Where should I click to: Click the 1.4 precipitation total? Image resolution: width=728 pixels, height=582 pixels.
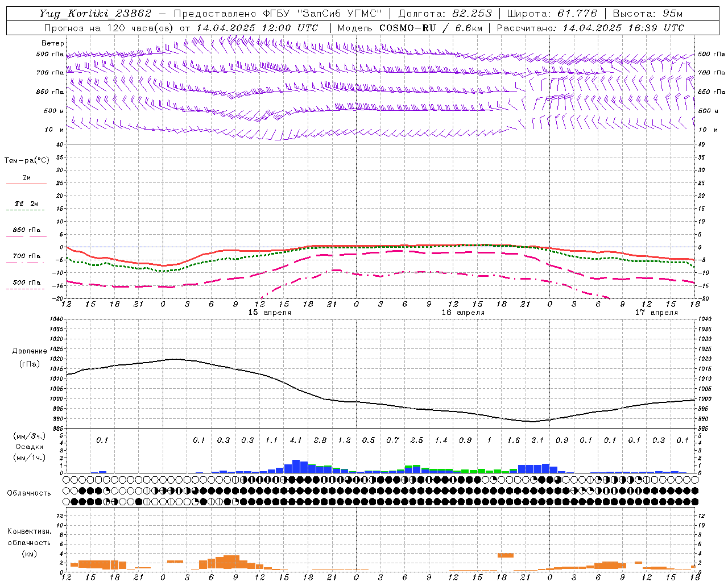441,440
